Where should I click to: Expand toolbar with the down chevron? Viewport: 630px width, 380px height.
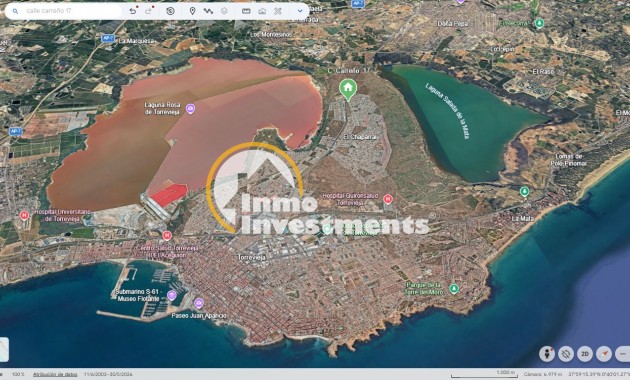300,11
